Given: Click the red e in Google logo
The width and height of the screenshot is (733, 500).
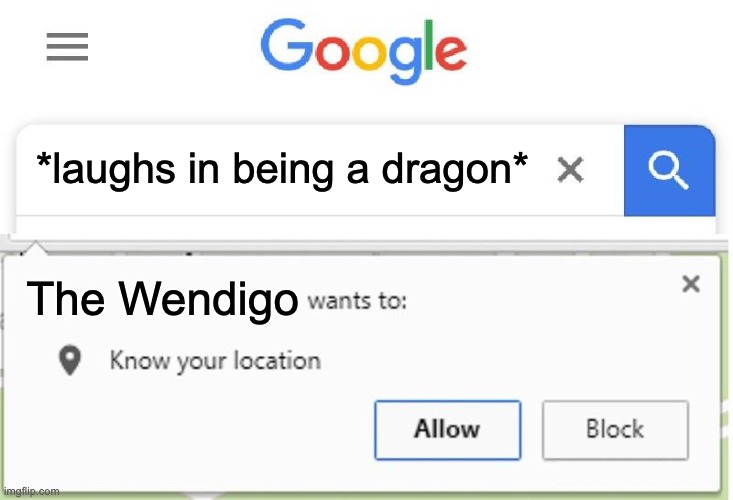Looking at the screenshot, I should coord(451,53).
